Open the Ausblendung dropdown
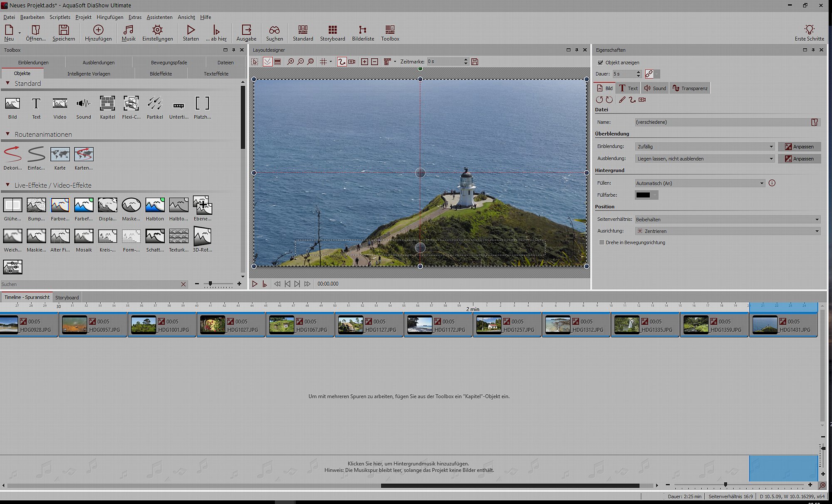The image size is (832, 504). 705,158
